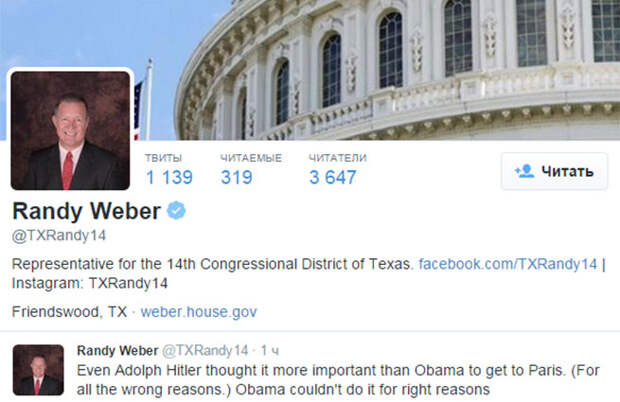Click the Randy Weber profile name heading
620x402 pixels.
[87, 211]
